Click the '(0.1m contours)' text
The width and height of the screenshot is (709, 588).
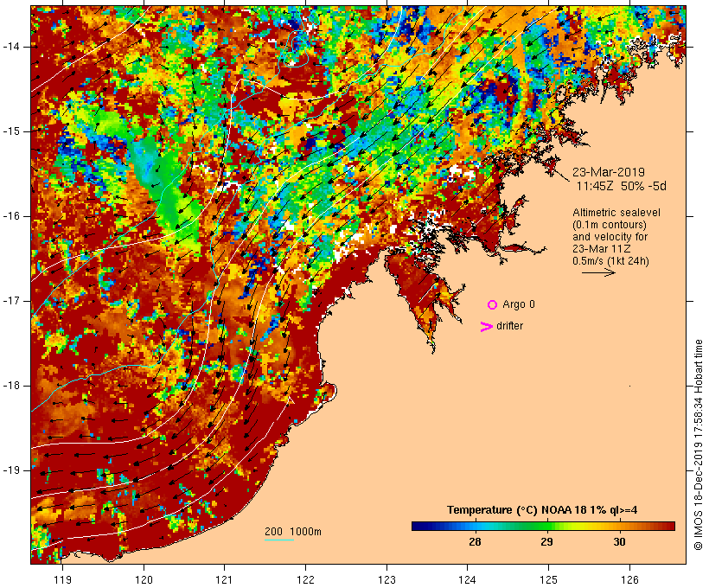tap(610, 225)
